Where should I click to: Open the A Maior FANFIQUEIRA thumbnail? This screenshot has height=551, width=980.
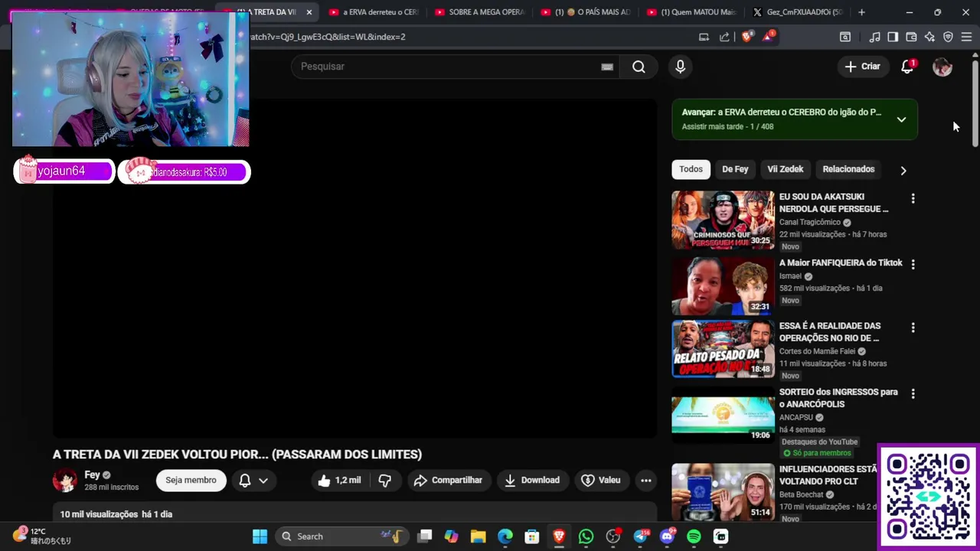(723, 286)
